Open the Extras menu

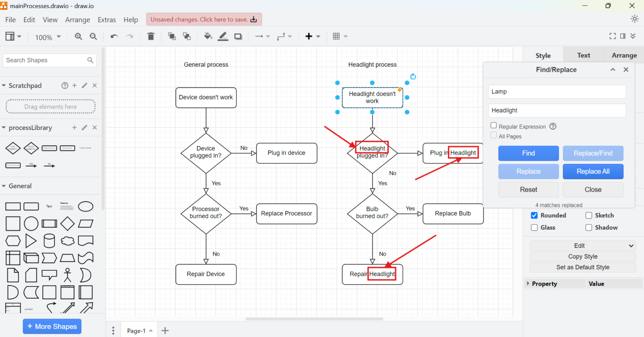click(x=106, y=20)
